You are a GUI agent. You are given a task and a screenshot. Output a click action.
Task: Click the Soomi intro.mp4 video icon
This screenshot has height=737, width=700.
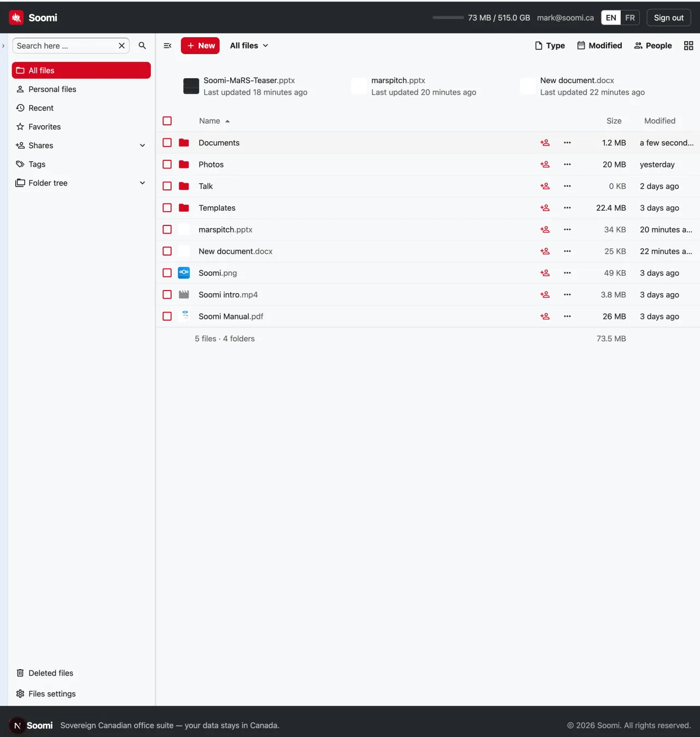click(x=184, y=295)
